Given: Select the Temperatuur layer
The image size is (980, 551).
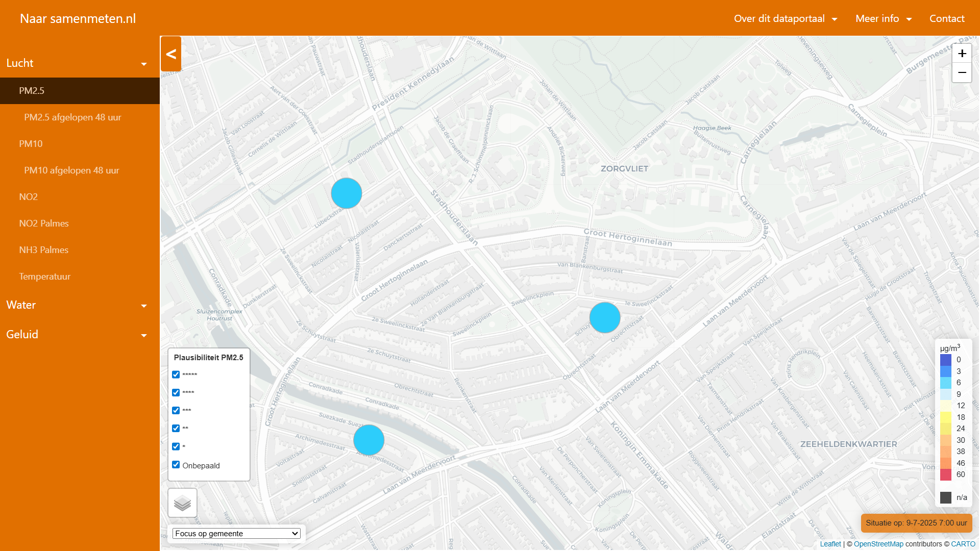Looking at the screenshot, I should click(x=80, y=277).
